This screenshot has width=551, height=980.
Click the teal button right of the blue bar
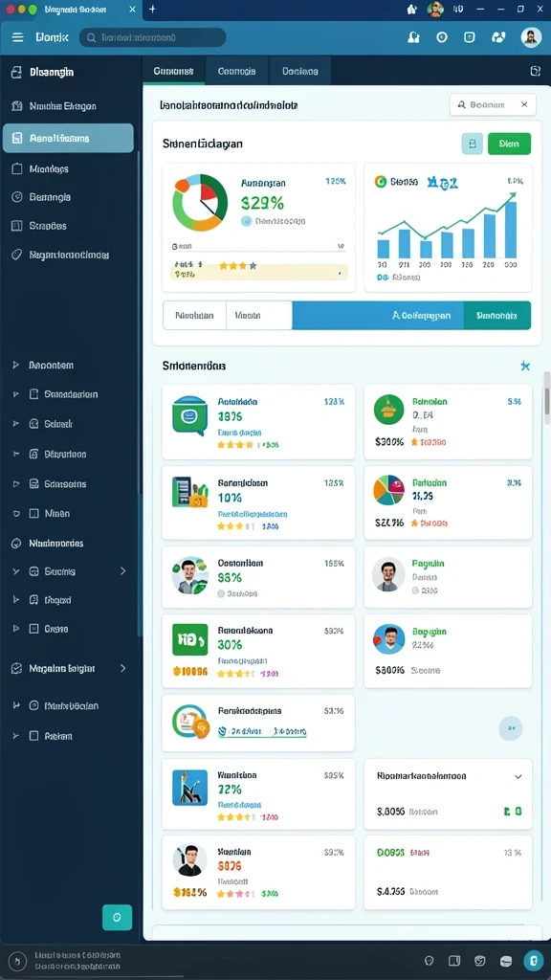(497, 316)
